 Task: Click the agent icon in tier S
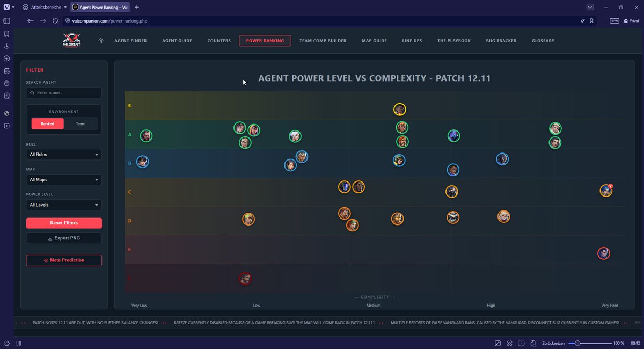[x=399, y=110]
